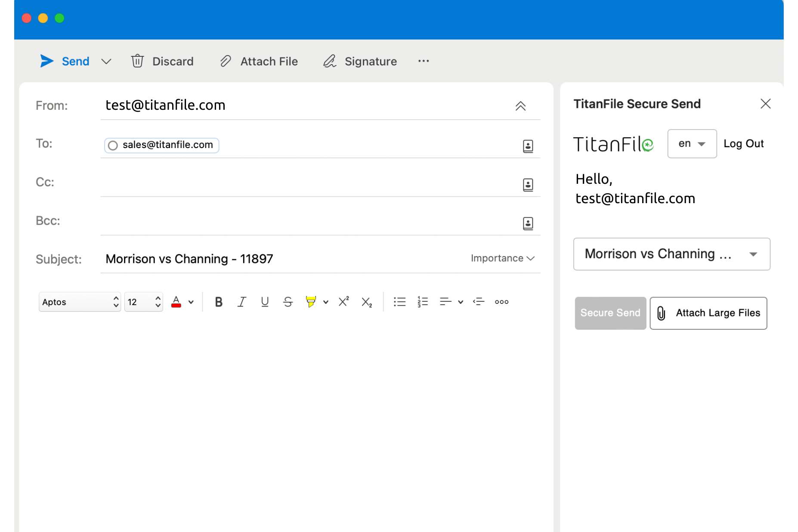798x532 pixels.
Task: Open the Signature pen icon
Action: coord(330,61)
